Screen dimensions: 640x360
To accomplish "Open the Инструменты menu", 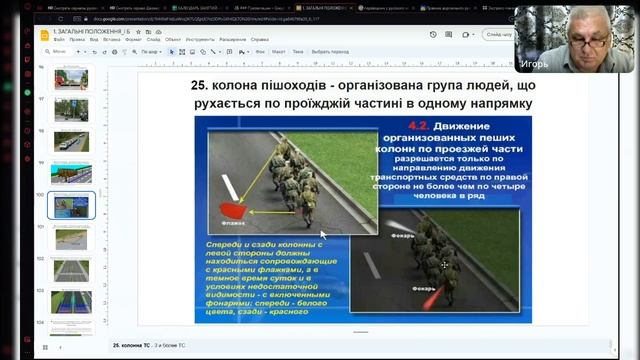I will (200, 40).
